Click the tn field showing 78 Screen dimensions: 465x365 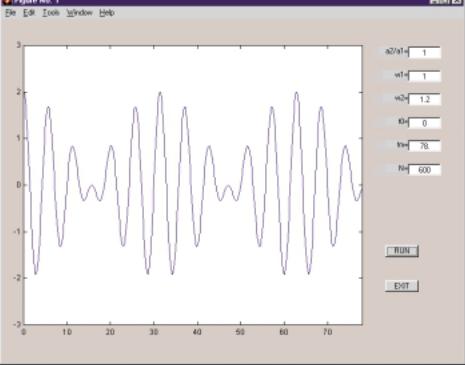[x=425, y=146]
